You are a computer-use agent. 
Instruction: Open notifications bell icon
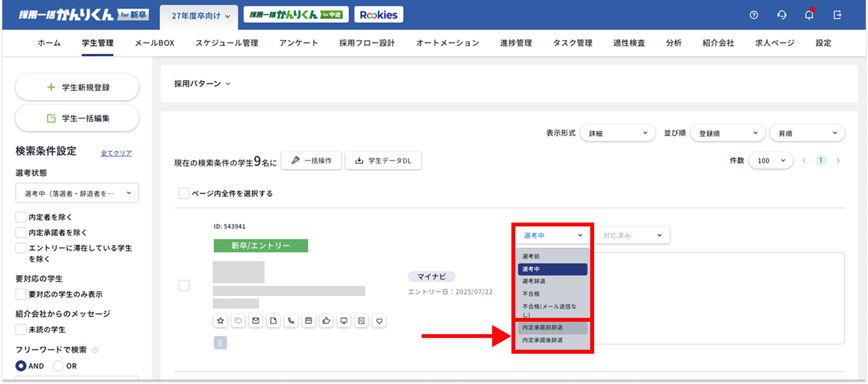click(x=809, y=14)
